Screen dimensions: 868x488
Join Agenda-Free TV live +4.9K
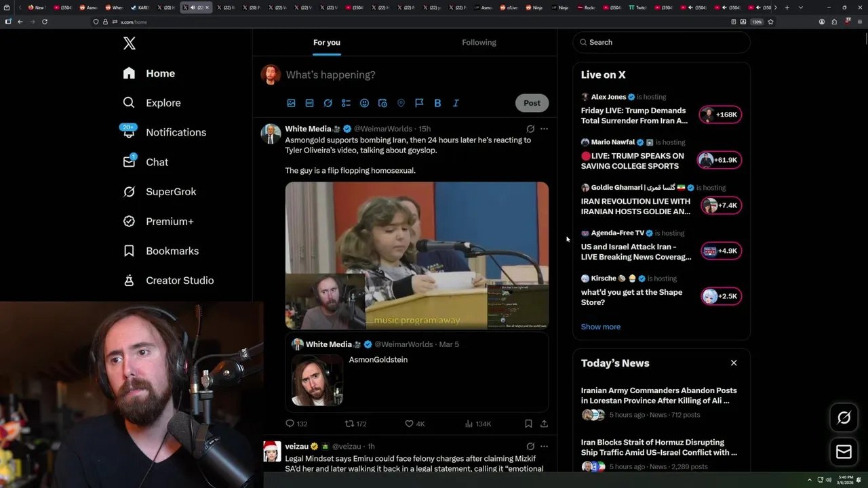722,251
